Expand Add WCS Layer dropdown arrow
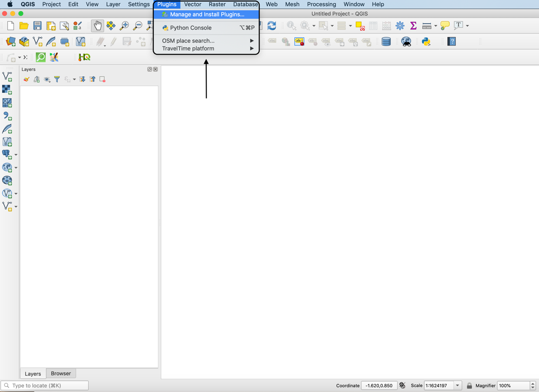Image resolution: width=539 pixels, height=392 pixels. 16,168
